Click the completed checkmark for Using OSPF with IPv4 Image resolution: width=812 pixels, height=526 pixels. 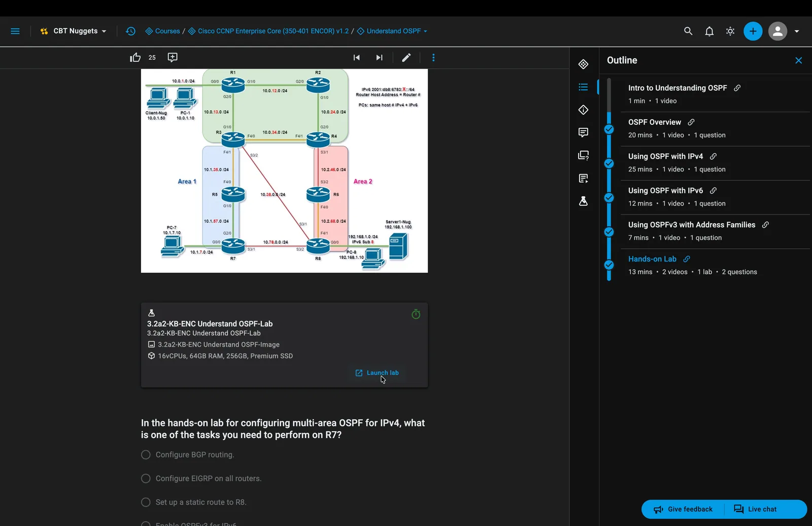coord(609,163)
